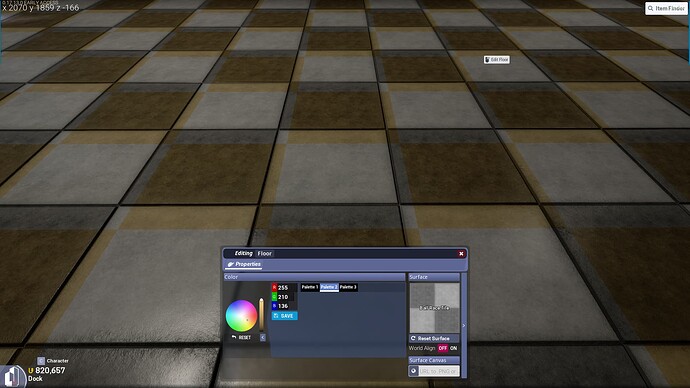The height and width of the screenshot is (388, 690).
Task: Open the condo building icon in the corner
Action: tap(13, 377)
